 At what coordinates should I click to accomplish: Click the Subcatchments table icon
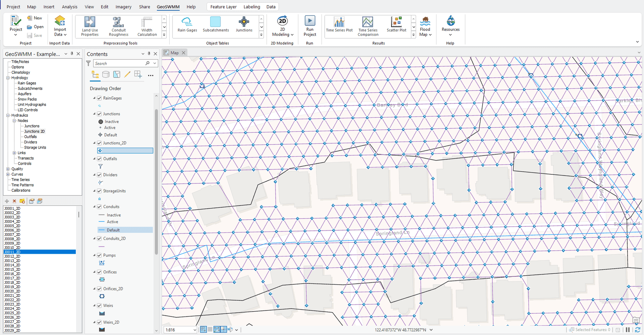click(215, 22)
